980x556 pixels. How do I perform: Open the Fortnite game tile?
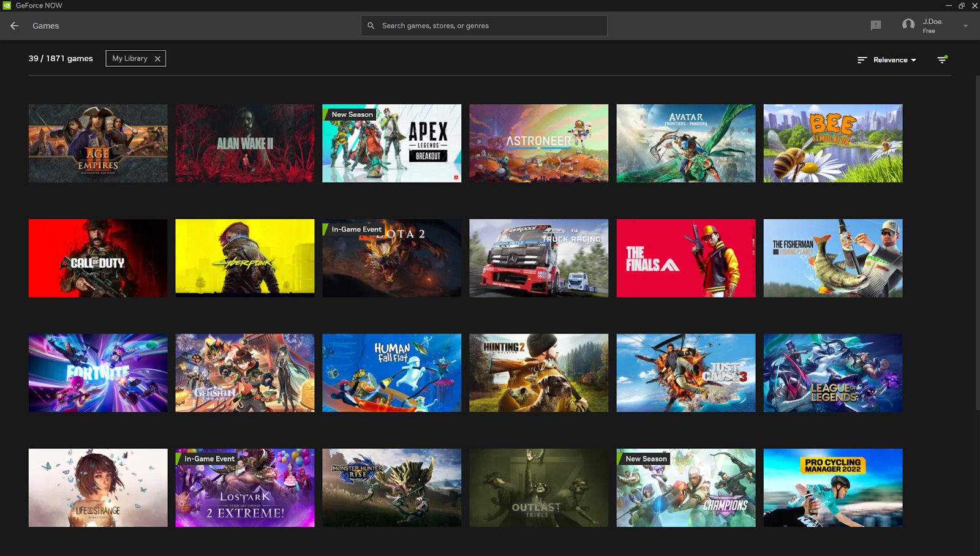tap(98, 373)
